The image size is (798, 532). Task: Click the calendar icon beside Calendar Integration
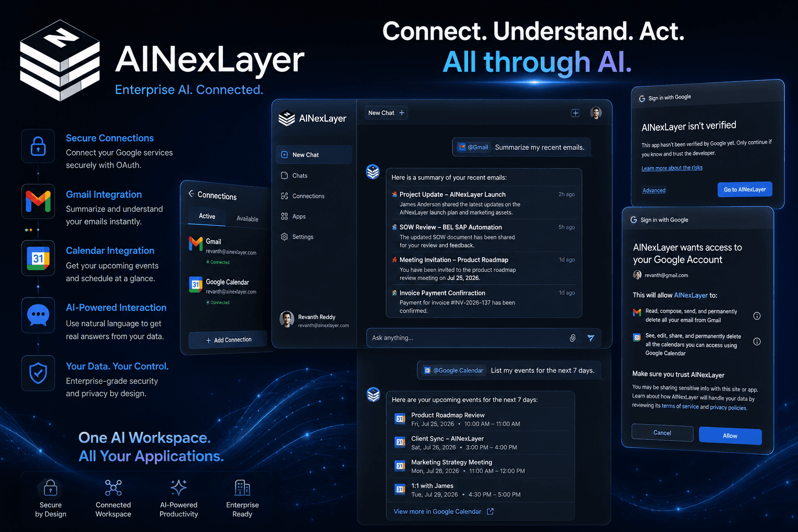pyautogui.click(x=38, y=258)
